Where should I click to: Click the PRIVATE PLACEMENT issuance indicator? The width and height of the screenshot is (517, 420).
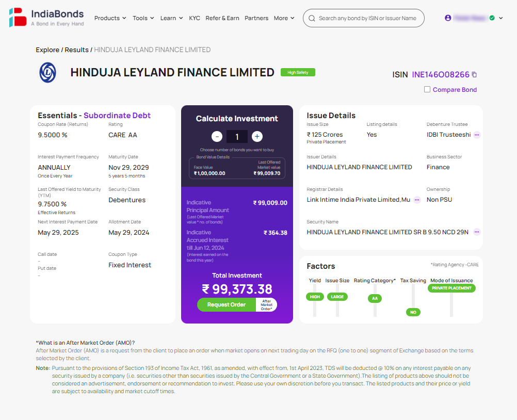[x=451, y=288]
